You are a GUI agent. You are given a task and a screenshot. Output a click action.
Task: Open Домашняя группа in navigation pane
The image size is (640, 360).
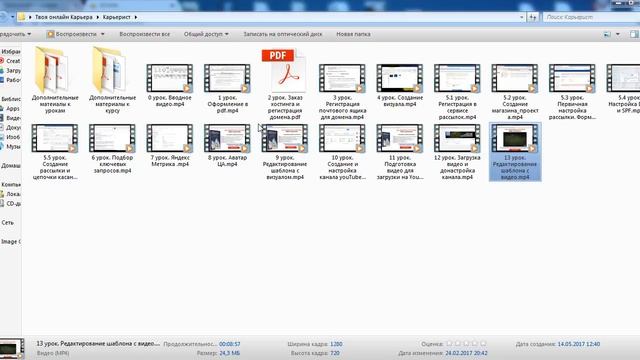pyautogui.click(x=11, y=166)
